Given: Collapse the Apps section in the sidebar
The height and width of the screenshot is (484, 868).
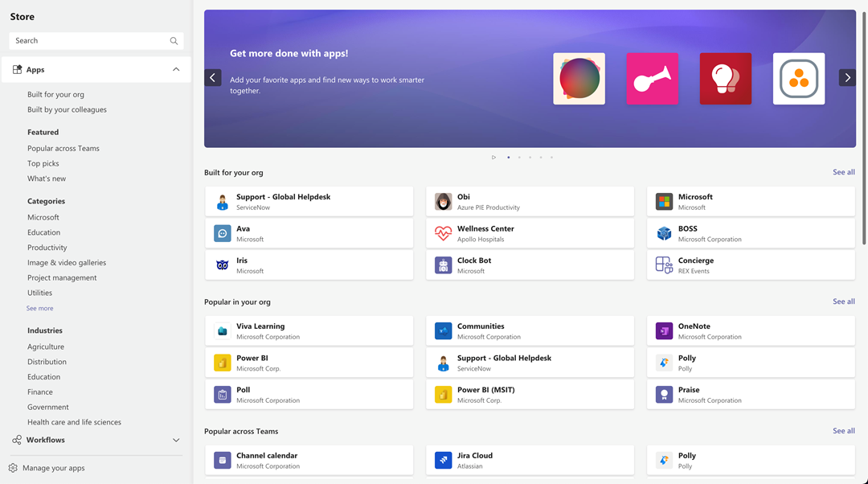Looking at the screenshot, I should click(176, 69).
